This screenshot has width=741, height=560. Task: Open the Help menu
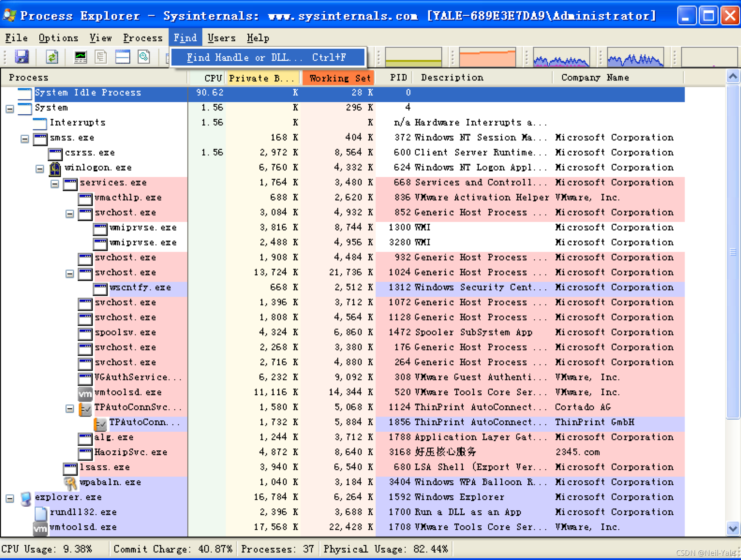[258, 38]
